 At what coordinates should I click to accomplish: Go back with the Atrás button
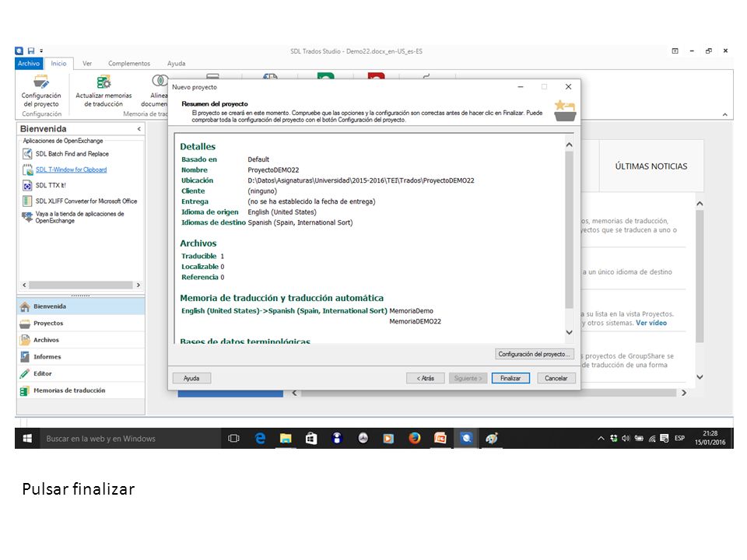(426, 378)
